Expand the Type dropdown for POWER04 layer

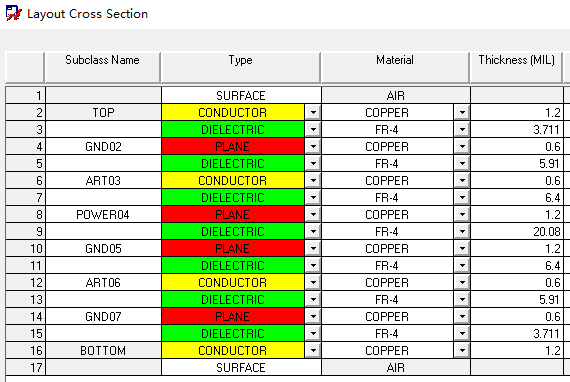(x=313, y=214)
